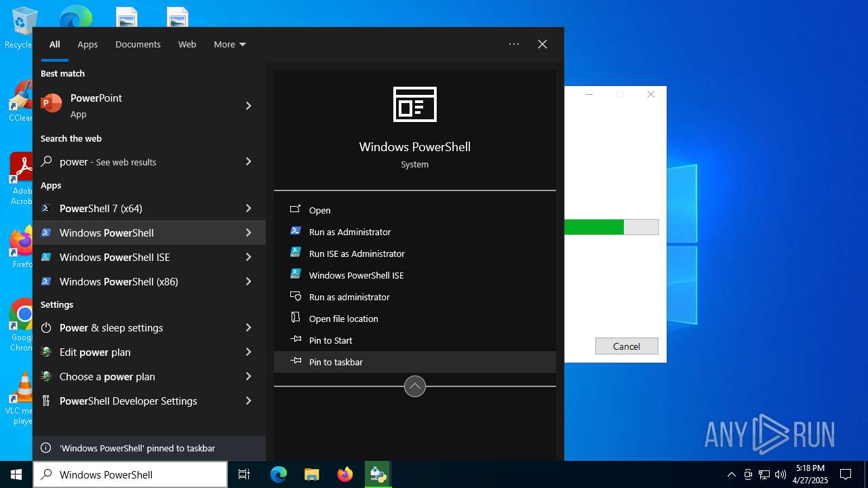
Task: Click the web search magnifier icon for power
Action: (x=46, y=161)
